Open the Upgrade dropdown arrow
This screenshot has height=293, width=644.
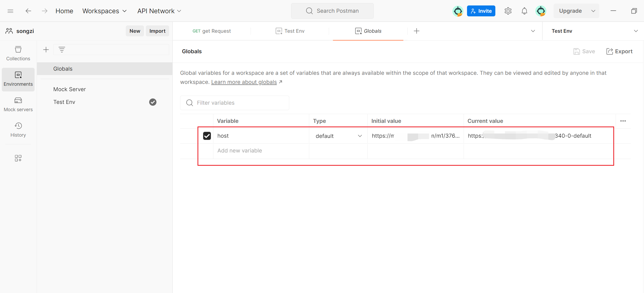pos(593,11)
